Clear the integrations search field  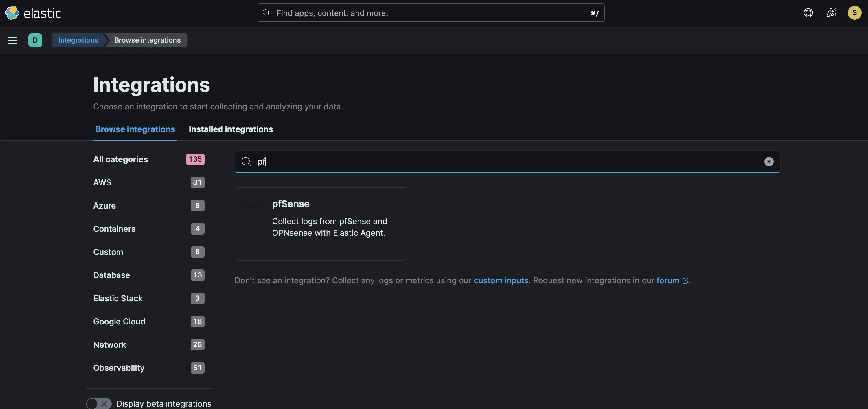tap(768, 162)
